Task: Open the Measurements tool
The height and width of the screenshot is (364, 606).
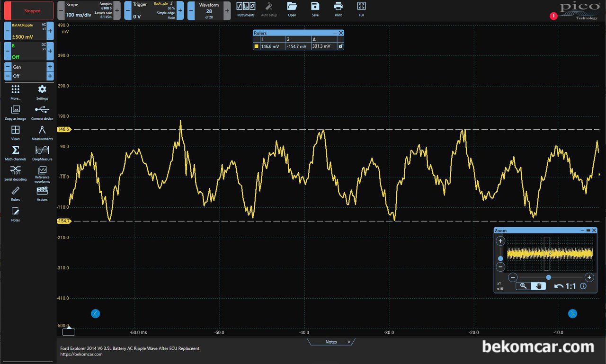Action: (x=42, y=133)
